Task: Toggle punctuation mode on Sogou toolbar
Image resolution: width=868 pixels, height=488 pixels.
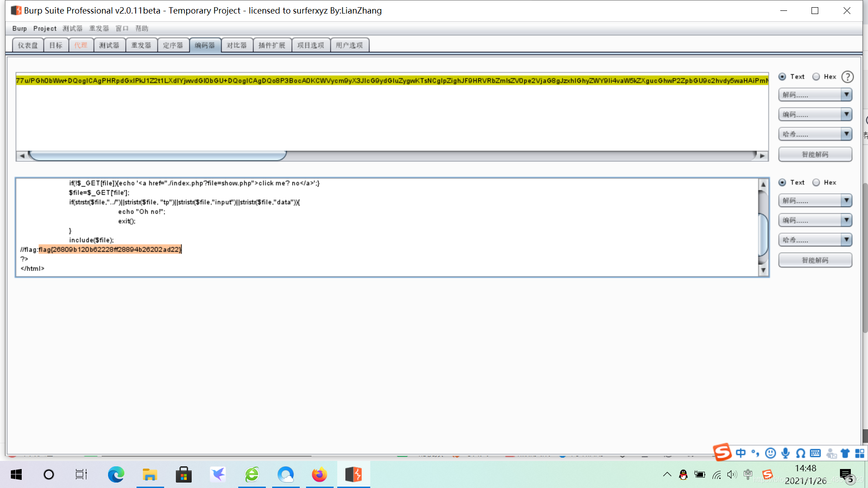Action: click(x=755, y=453)
